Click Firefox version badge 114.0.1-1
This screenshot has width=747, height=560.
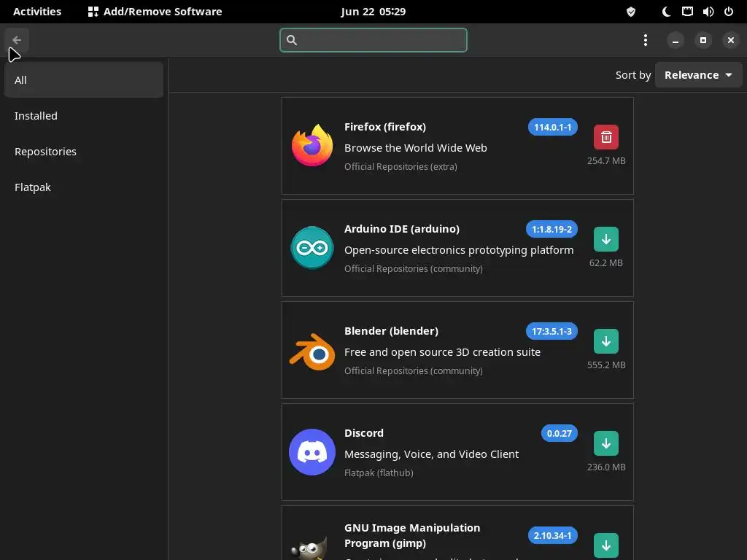[552, 127]
